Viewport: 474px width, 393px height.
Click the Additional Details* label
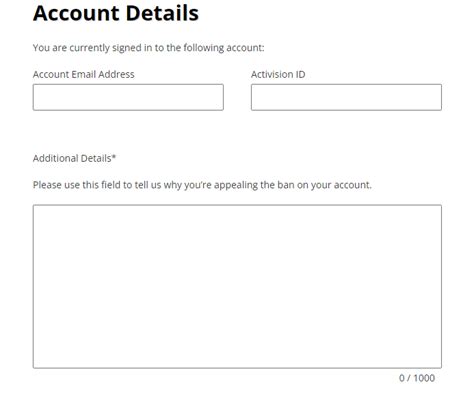pyautogui.click(x=74, y=158)
